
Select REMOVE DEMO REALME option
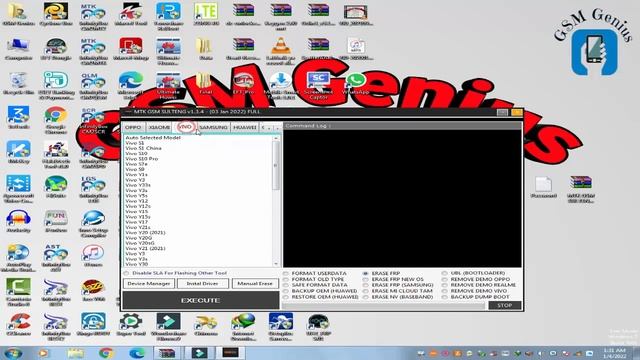479,285
